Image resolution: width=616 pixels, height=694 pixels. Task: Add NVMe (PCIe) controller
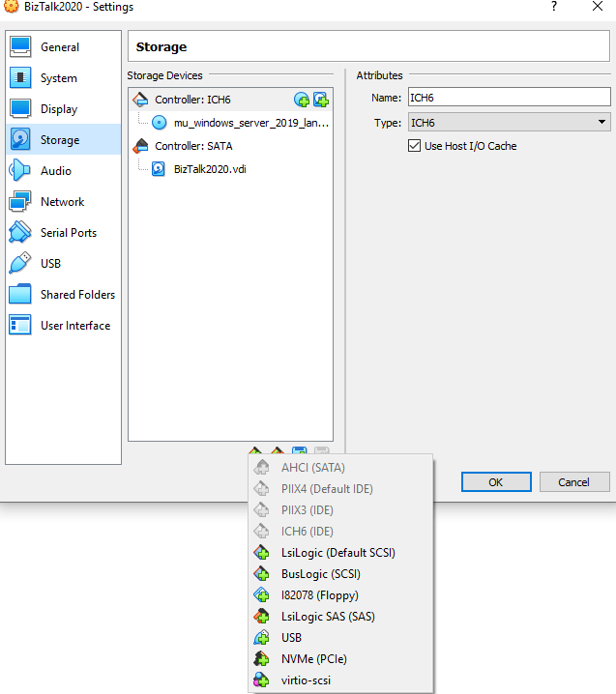(340, 658)
